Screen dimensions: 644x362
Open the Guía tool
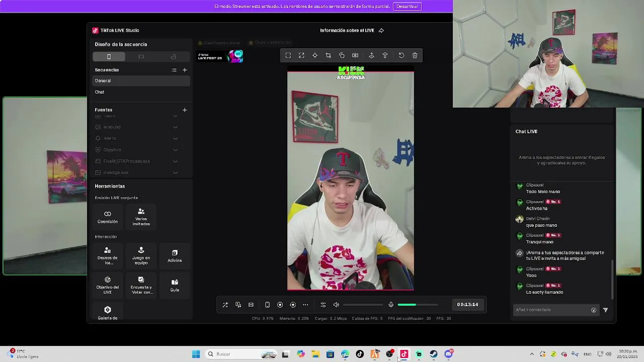[x=175, y=285]
